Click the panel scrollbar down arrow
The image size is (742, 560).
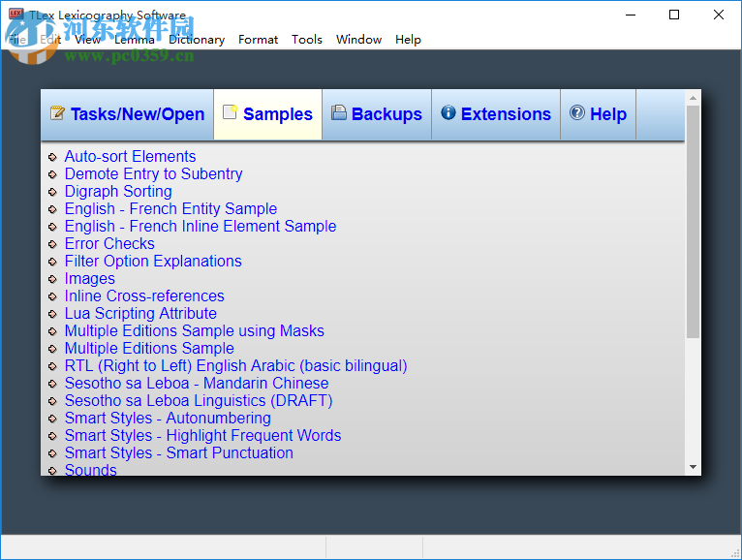[693, 467]
